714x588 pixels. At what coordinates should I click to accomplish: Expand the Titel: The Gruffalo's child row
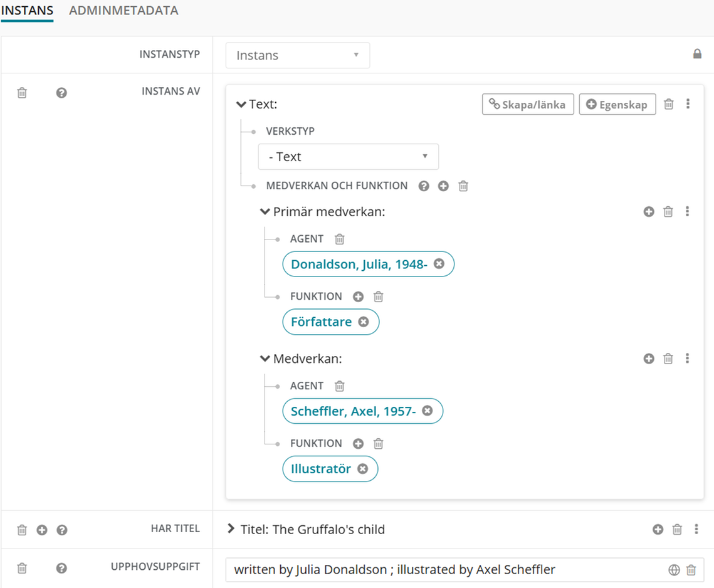(231, 529)
